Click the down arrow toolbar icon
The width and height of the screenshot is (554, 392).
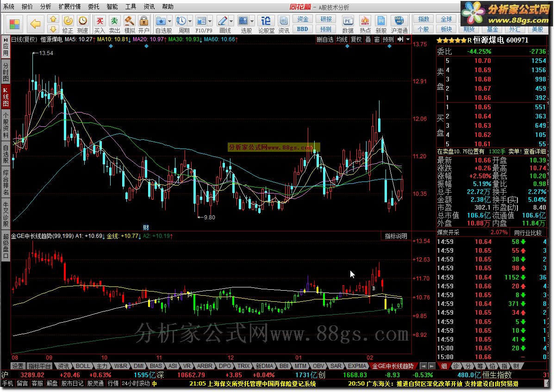[x=53, y=29]
